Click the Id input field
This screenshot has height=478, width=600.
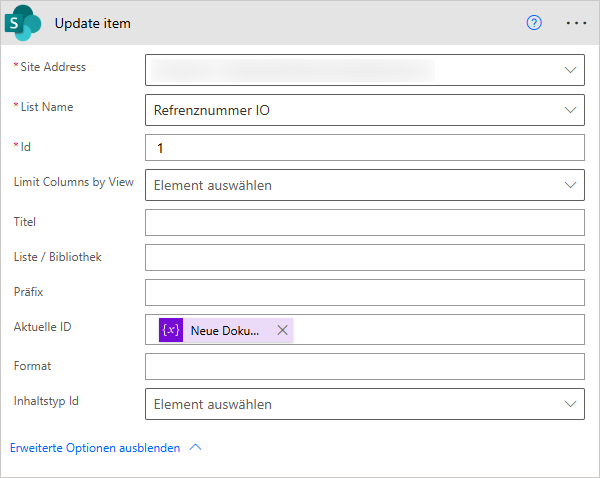pos(364,148)
